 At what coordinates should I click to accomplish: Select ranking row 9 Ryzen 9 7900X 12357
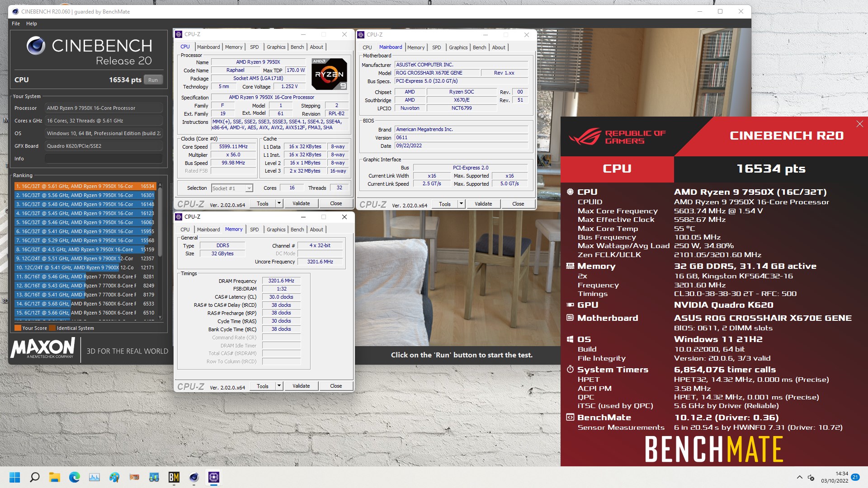point(85,258)
